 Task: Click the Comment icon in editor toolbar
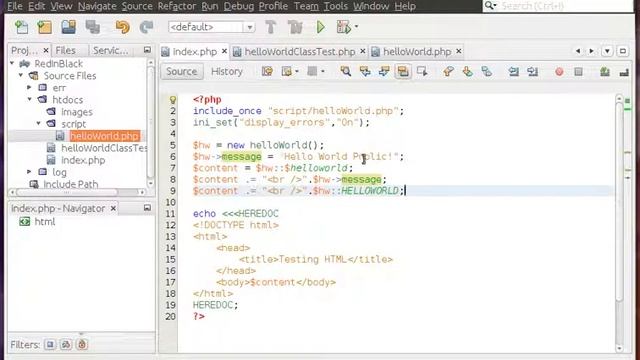click(605, 72)
